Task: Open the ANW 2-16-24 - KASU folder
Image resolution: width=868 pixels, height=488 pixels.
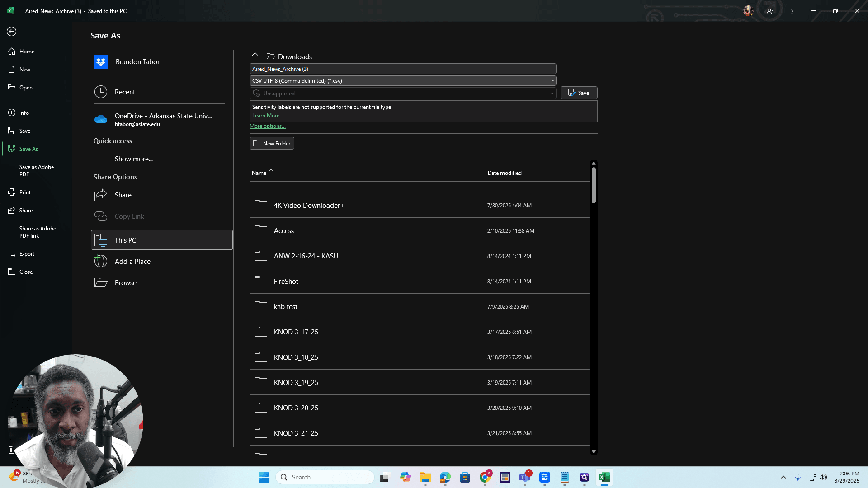Action: coord(420,256)
